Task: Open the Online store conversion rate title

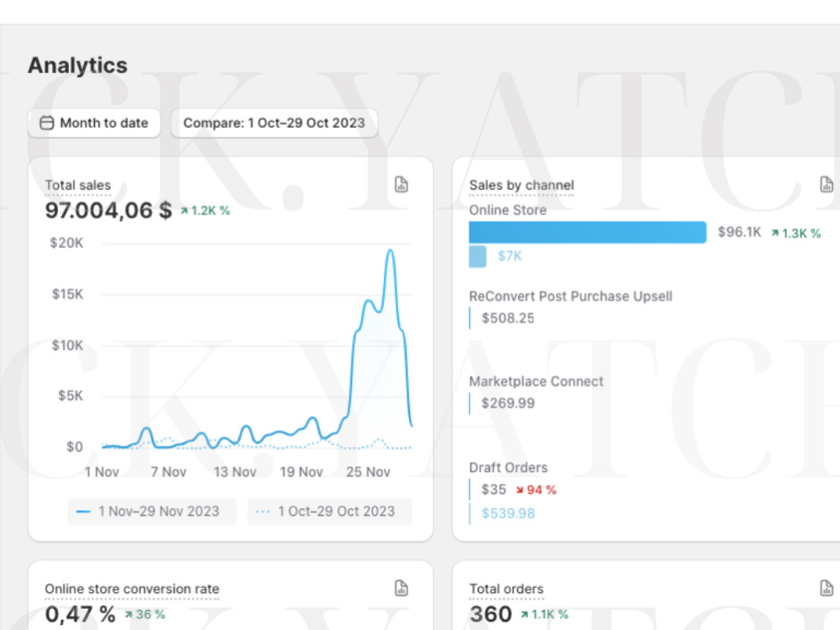Action: coord(133,589)
